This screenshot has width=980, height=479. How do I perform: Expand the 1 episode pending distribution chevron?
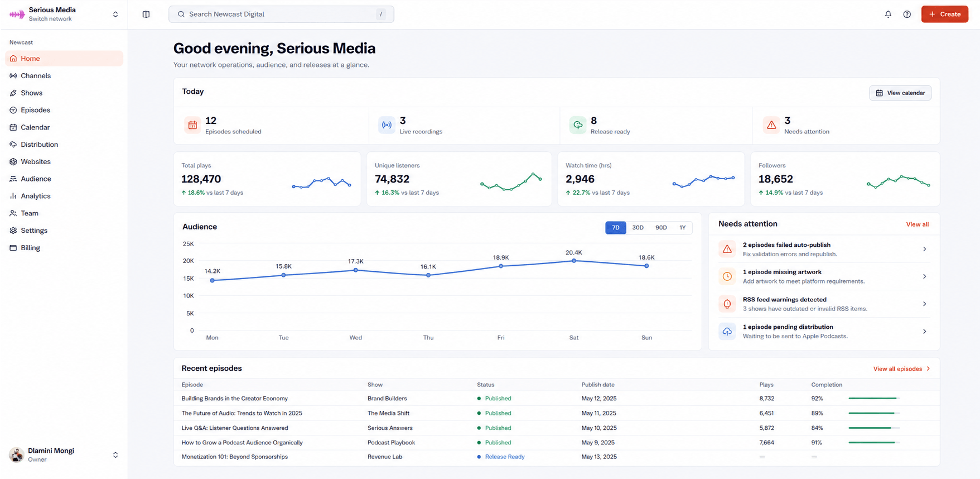(924, 331)
